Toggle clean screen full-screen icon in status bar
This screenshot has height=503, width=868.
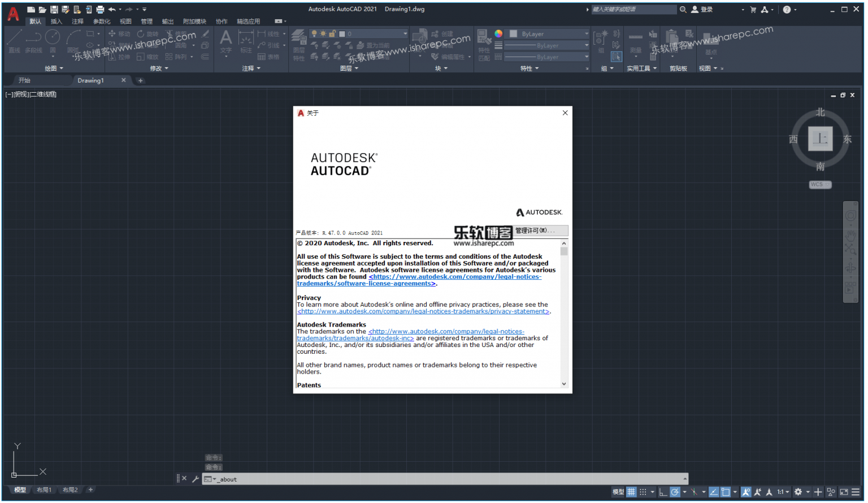(844, 492)
